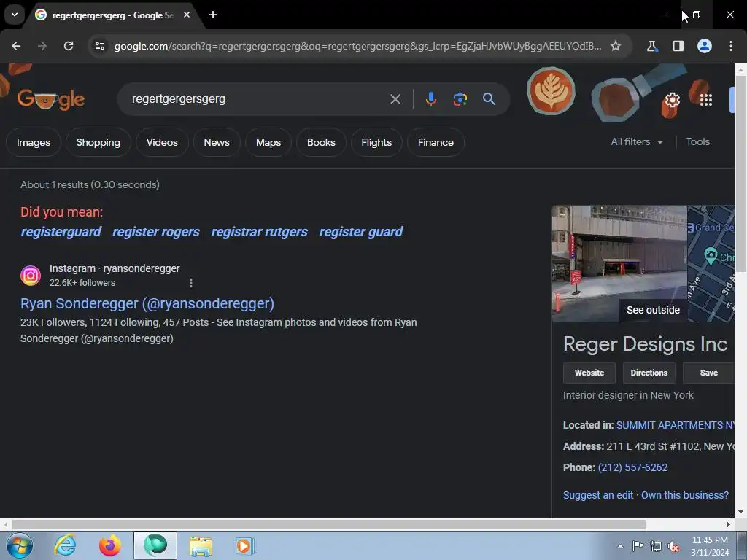The width and height of the screenshot is (747, 560).
Task: Follow the registerguard suggestion
Action: point(61,232)
